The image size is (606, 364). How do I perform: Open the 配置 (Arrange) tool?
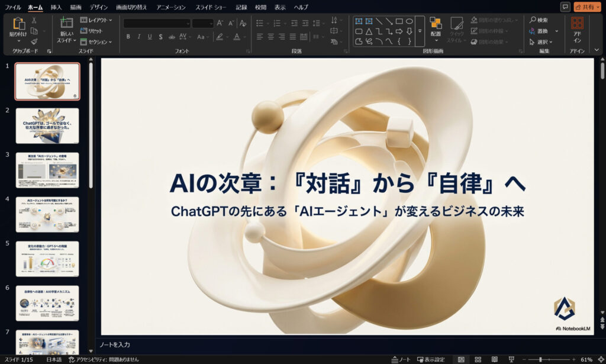pyautogui.click(x=437, y=27)
